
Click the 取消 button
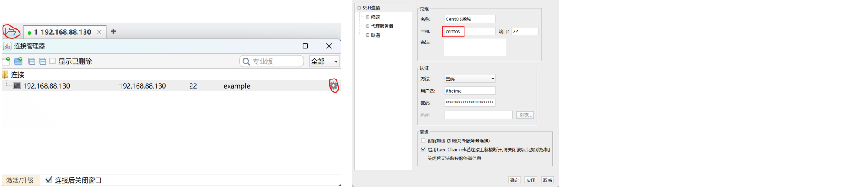547,180
